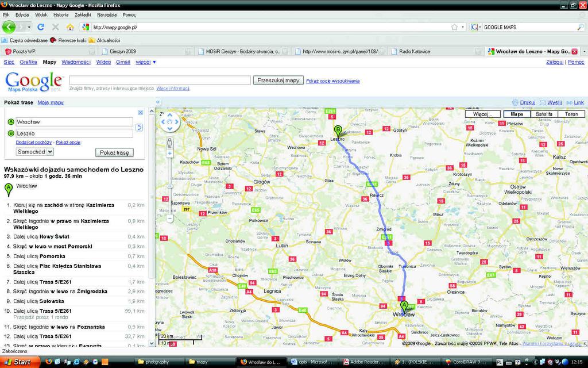This screenshot has height=368, width=588.
Task: Click the Pokaż trasę button
Action: click(x=114, y=152)
